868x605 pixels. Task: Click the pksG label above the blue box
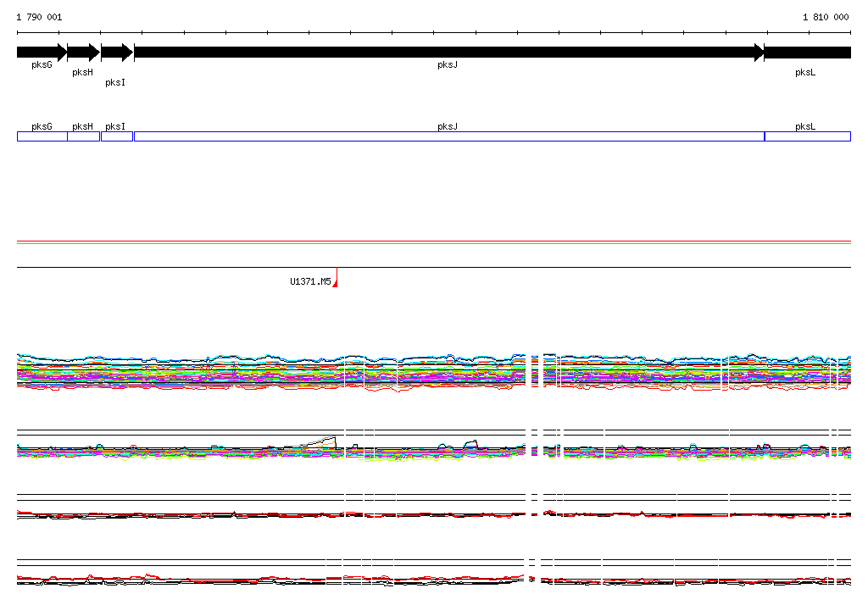(42, 127)
